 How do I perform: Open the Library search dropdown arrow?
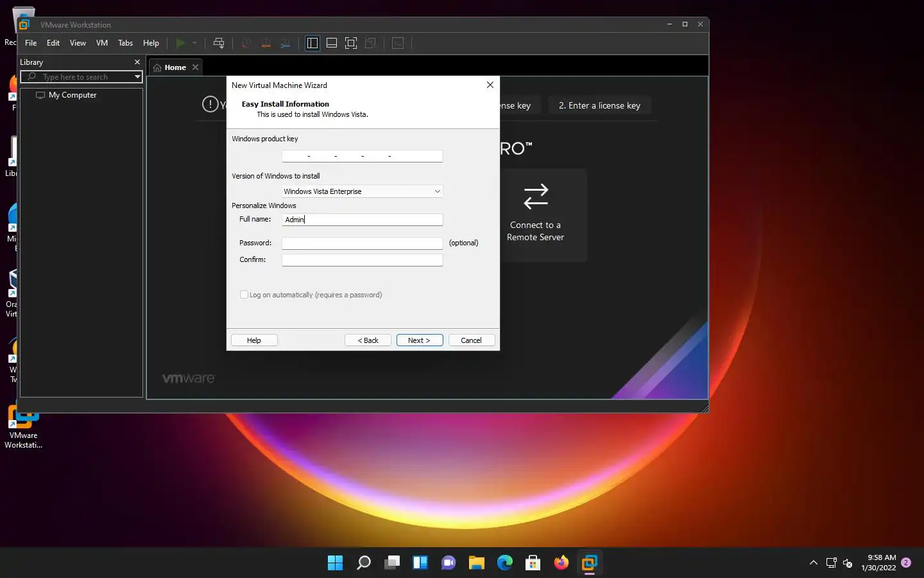click(137, 77)
